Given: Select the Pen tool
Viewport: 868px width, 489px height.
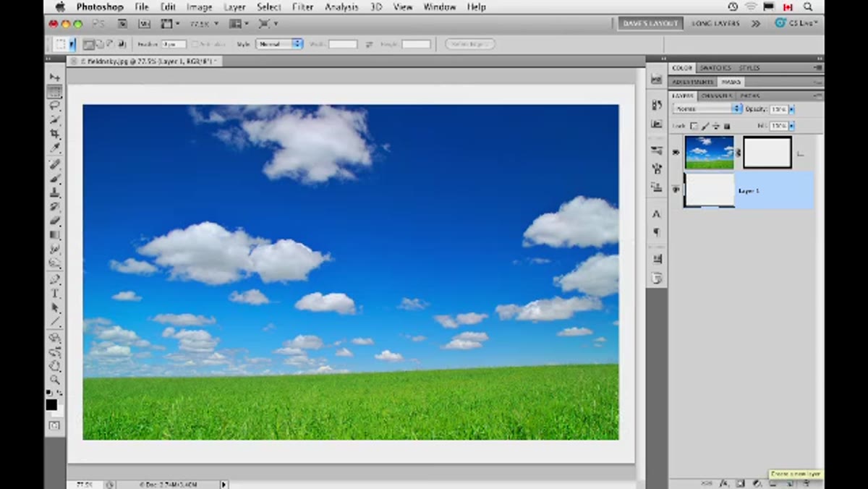Looking at the screenshot, I should [x=55, y=280].
